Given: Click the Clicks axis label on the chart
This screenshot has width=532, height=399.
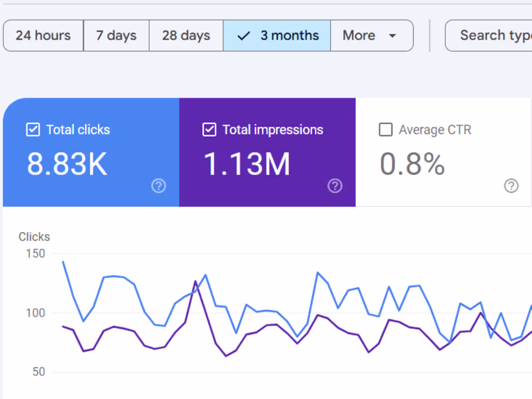Looking at the screenshot, I should (x=34, y=236).
